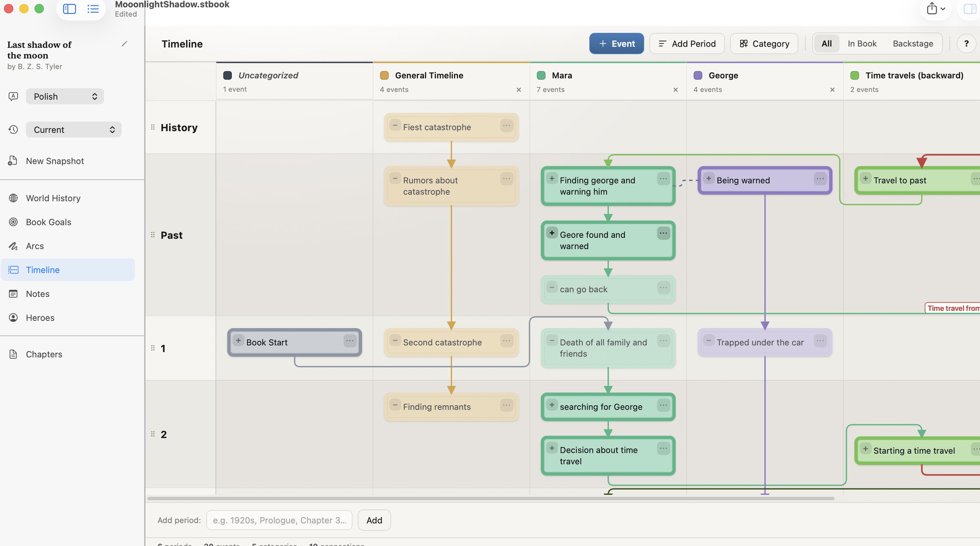Image resolution: width=980 pixels, height=546 pixels.
Task: Open the Current snapshot dropdown
Action: pyautogui.click(x=73, y=130)
